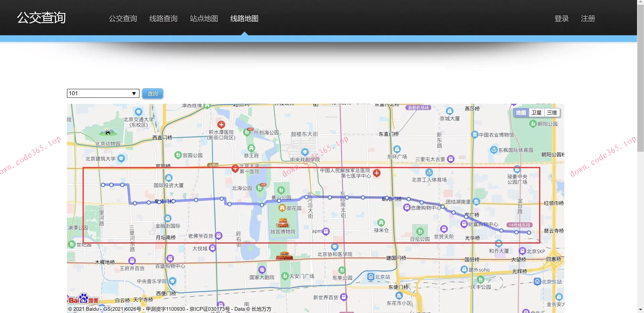Click the 北京东站 station icon
644x313 pixels.
(x=537, y=281)
